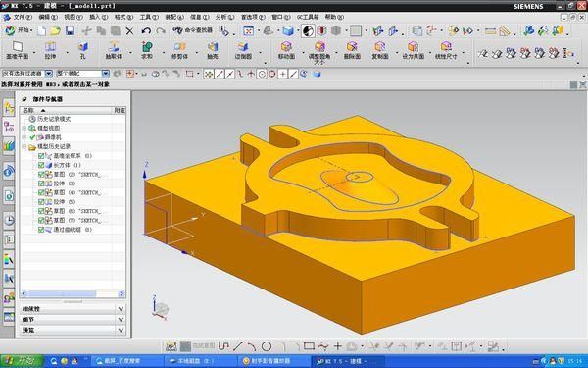Click the circle sketch tool in bottom toolbar

[x=267, y=345]
